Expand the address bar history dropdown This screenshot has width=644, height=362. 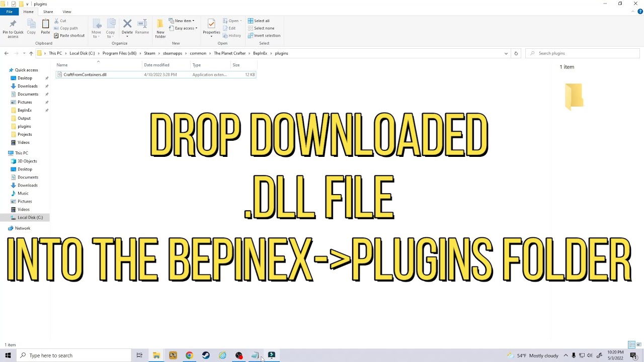[506, 53]
